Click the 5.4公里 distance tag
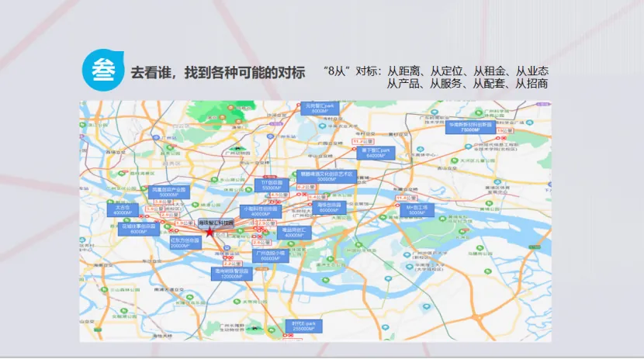This screenshot has height=359, width=644. [317, 198]
